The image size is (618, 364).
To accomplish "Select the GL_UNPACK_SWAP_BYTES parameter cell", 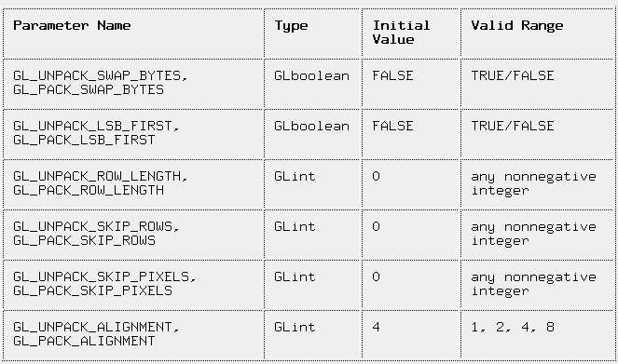I will coord(133,84).
